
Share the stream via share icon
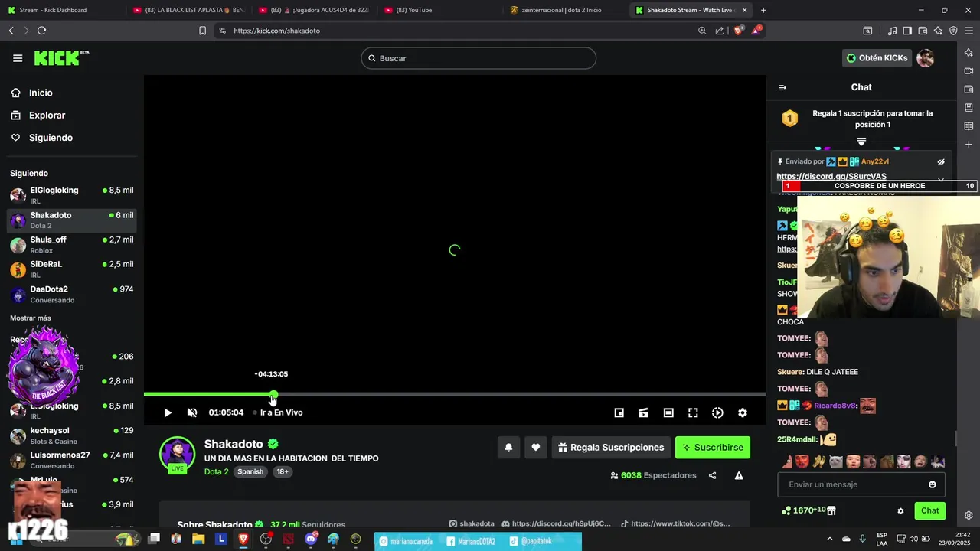click(x=712, y=475)
